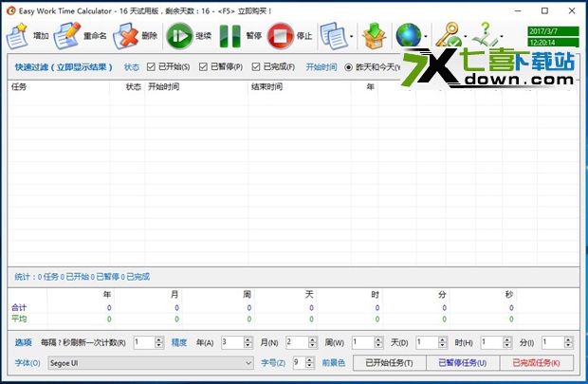Click the stepper arrows for 年(A) precision

[248, 342]
